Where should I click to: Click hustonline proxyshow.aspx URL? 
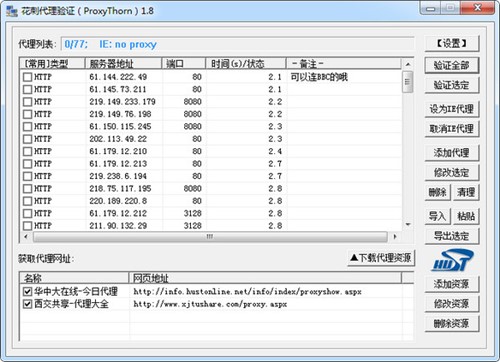(247, 292)
